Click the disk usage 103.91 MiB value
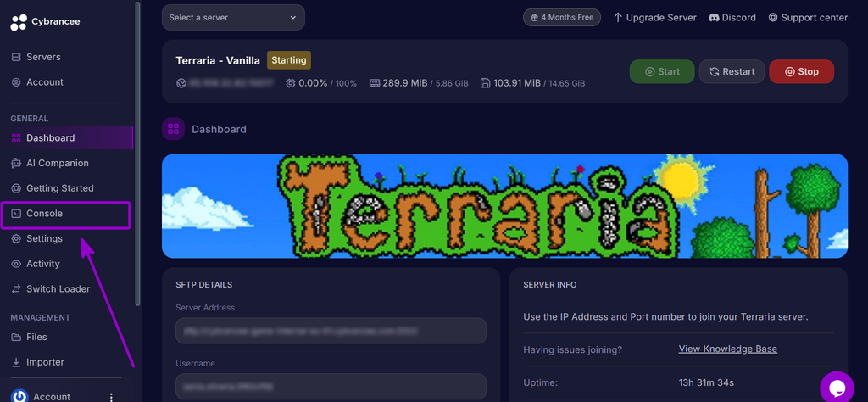 [517, 84]
